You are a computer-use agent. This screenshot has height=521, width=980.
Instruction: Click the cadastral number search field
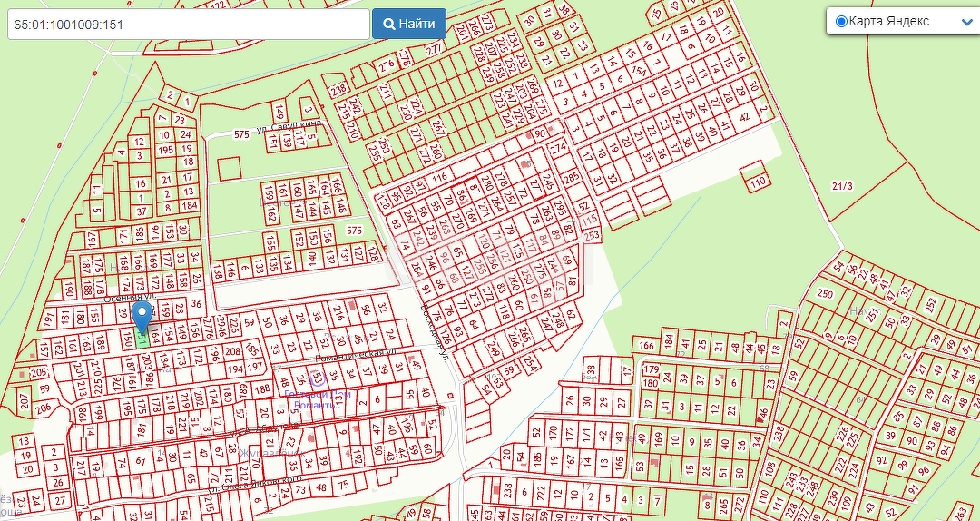pos(187,25)
